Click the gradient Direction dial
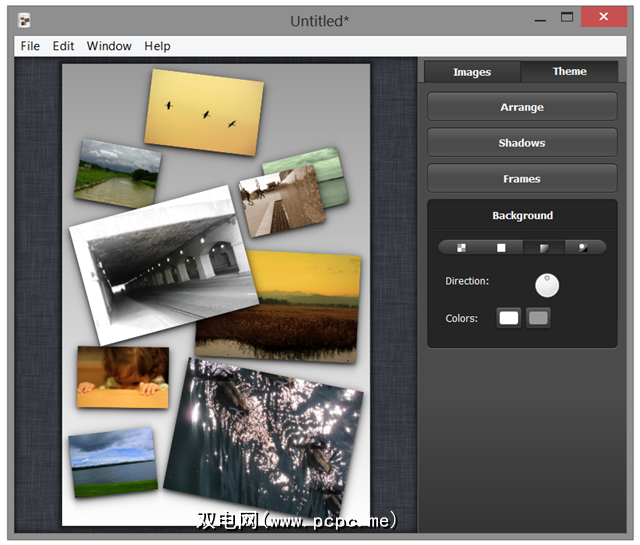The image size is (640, 545). [x=547, y=285]
